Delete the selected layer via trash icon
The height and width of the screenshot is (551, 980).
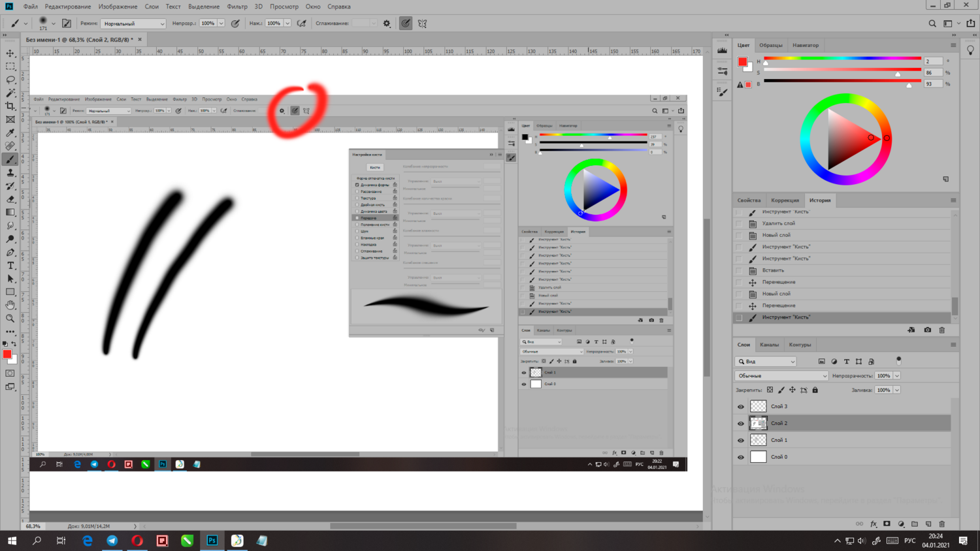(942, 524)
